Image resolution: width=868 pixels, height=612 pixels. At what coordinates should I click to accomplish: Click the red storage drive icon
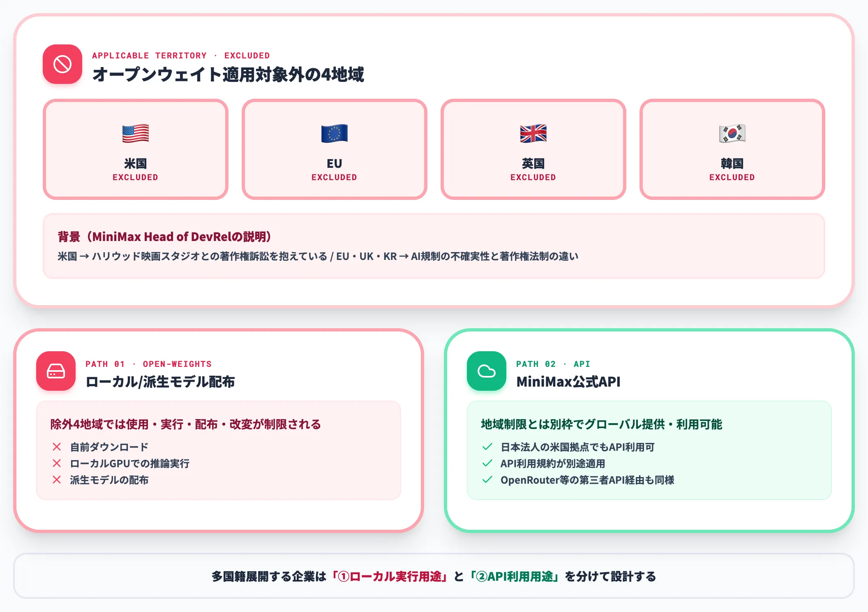point(56,371)
